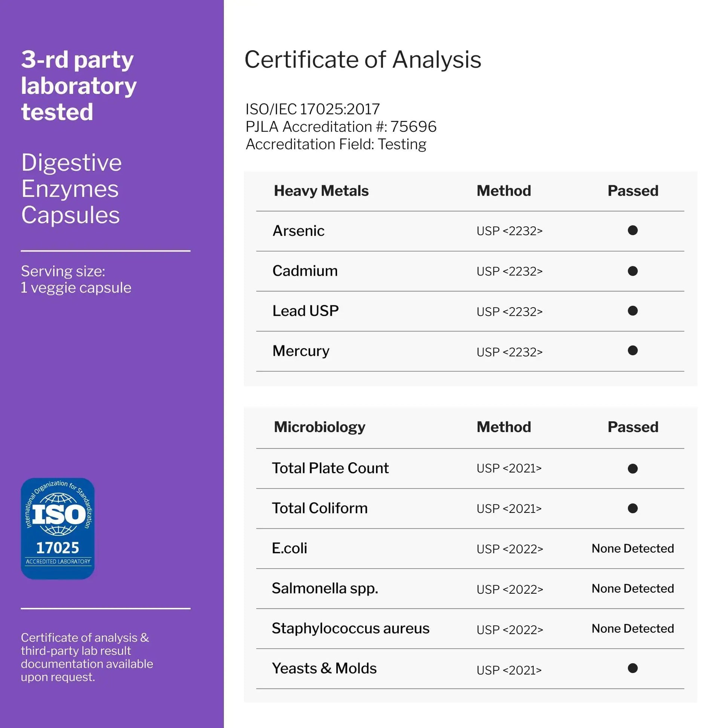The height and width of the screenshot is (728, 728).
Task: Select the Microbiology table header
Action: (x=319, y=427)
